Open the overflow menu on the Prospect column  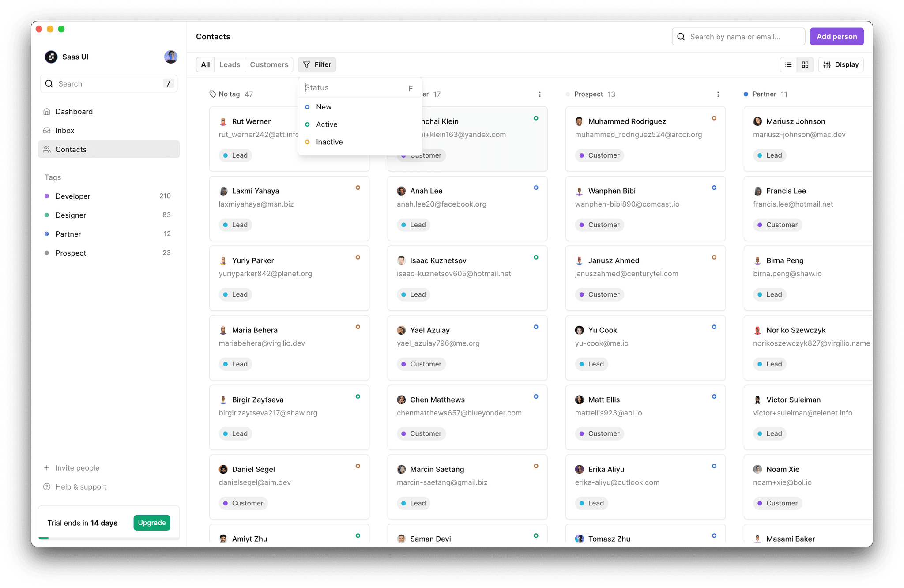[x=718, y=94]
